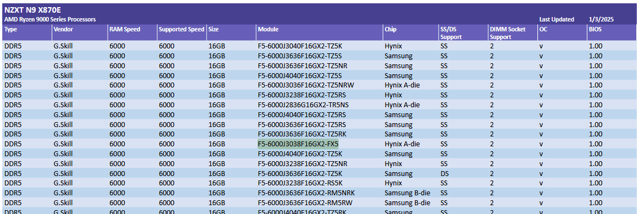Screen dimensions: 644x214
Task: Click the highlighted F5-6000J3038F16GX2-FX5 module cell
Action: click(x=298, y=144)
